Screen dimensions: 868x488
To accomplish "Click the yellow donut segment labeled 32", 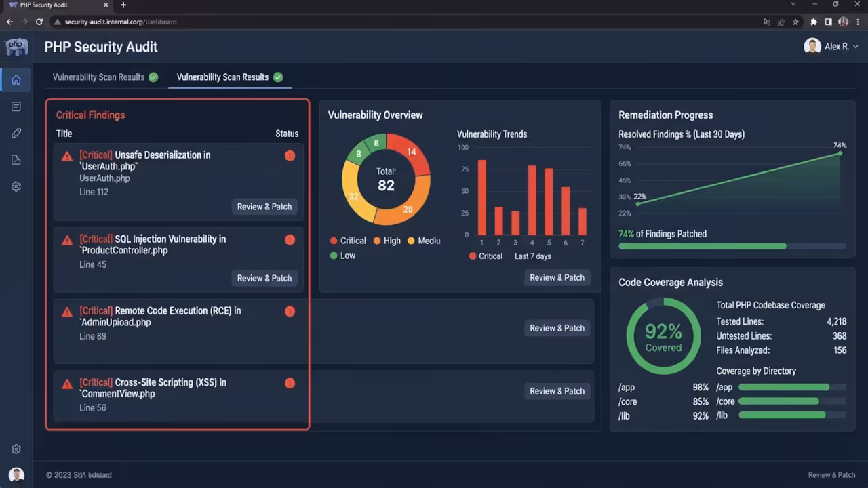I will click(354, 197).
